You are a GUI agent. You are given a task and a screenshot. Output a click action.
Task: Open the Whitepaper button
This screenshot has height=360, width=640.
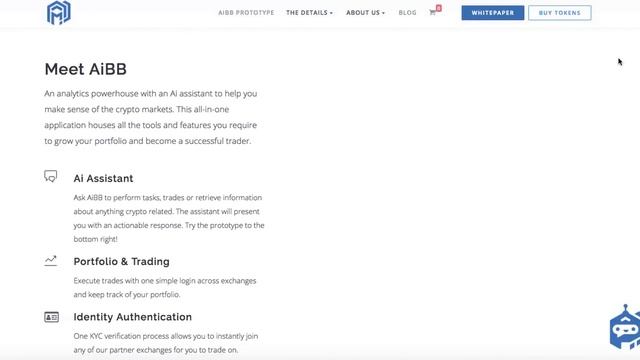493,13
